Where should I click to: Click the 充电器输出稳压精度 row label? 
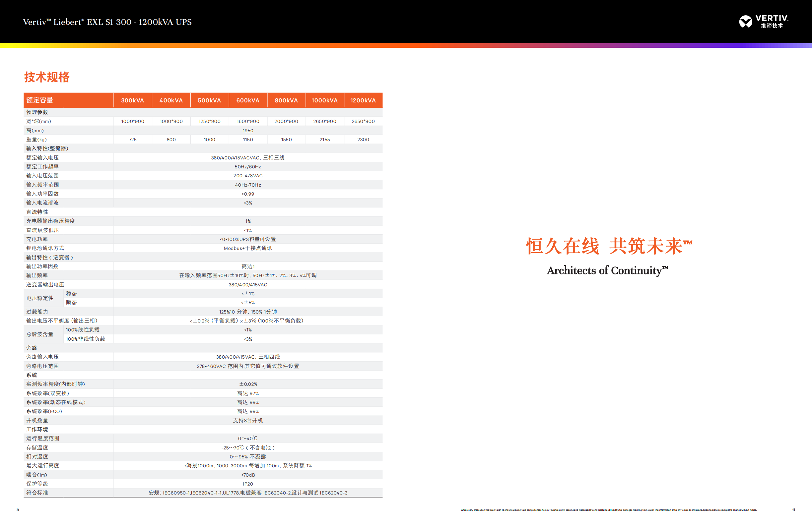click(50, 221)
